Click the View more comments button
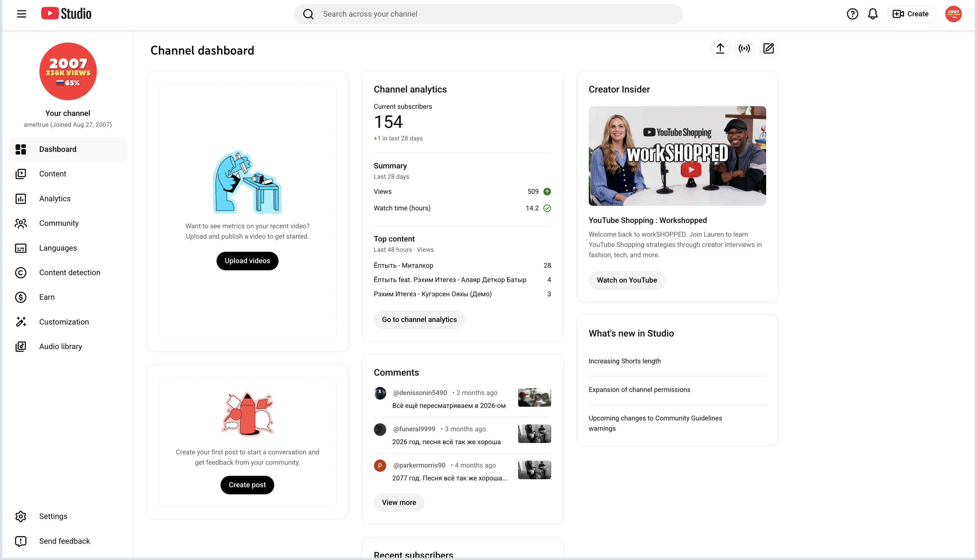This screenshot has height=560, width=977. (399, 503)
